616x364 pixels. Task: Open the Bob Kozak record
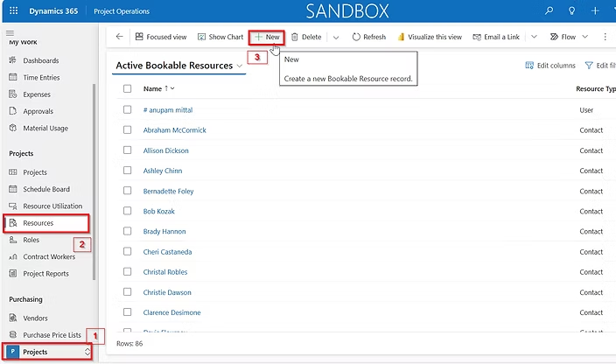click(158, 211)
